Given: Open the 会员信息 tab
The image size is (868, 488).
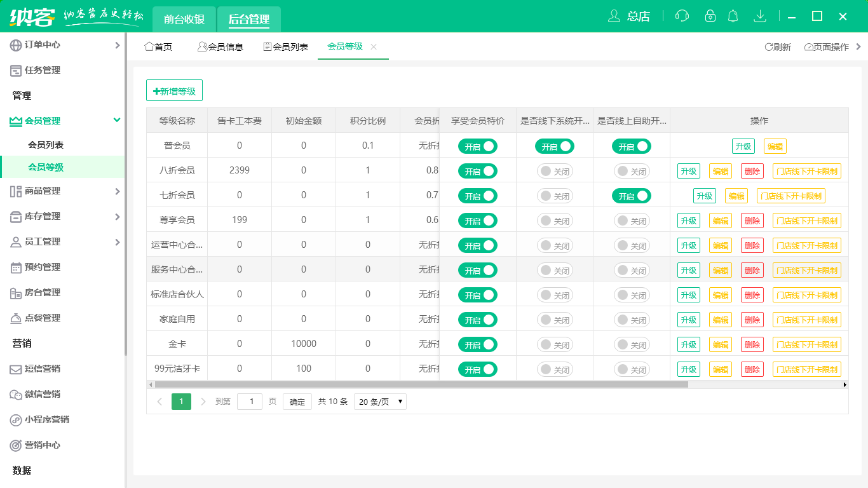Looking at the screenshot, I should 220,46.
